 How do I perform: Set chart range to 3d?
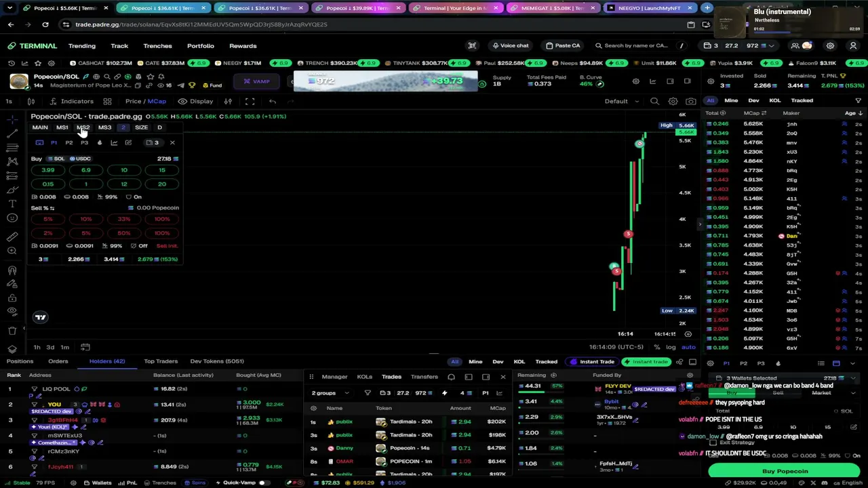(x=50, y=347)
